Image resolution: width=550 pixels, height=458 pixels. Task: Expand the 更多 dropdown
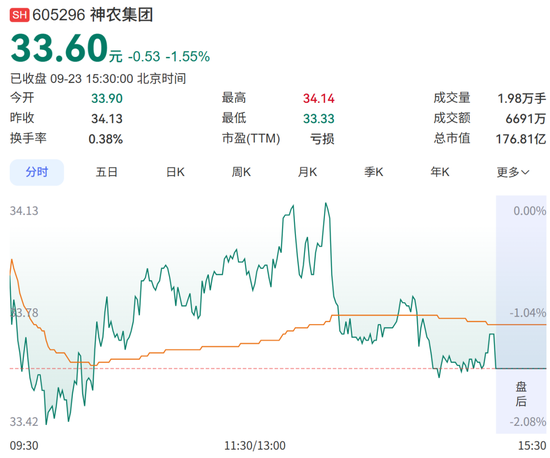pyautogui.click(x=513, y=172)
